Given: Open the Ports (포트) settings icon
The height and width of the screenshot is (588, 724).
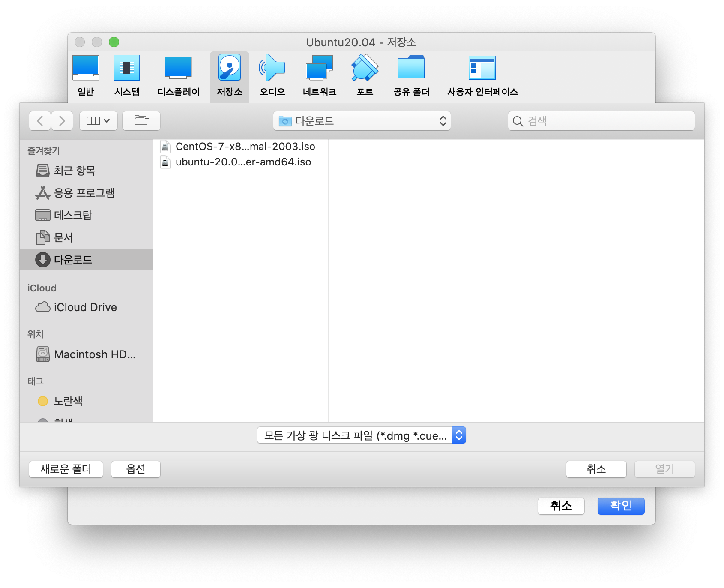Looking at the screenshot, I should [365, 68].
